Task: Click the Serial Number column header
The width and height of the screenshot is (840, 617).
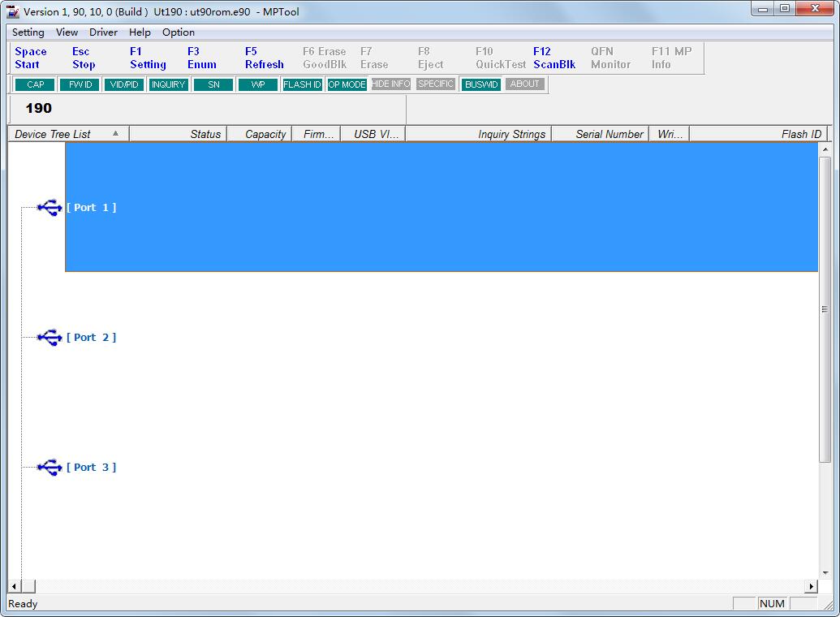Action: click(609, 134)
